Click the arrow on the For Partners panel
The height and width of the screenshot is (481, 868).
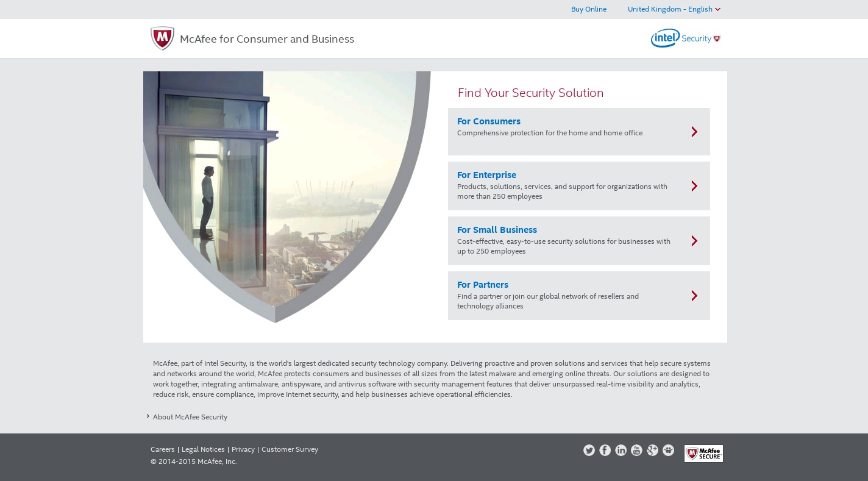pos(694,296)
